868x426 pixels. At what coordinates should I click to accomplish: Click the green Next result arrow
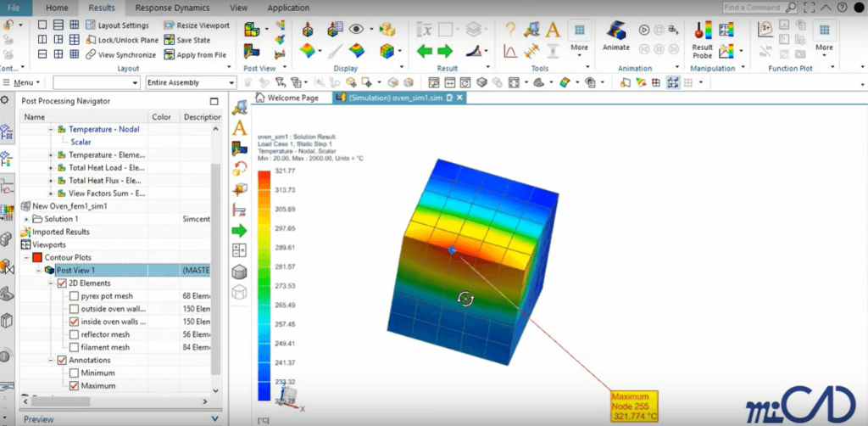coord(445,52)
